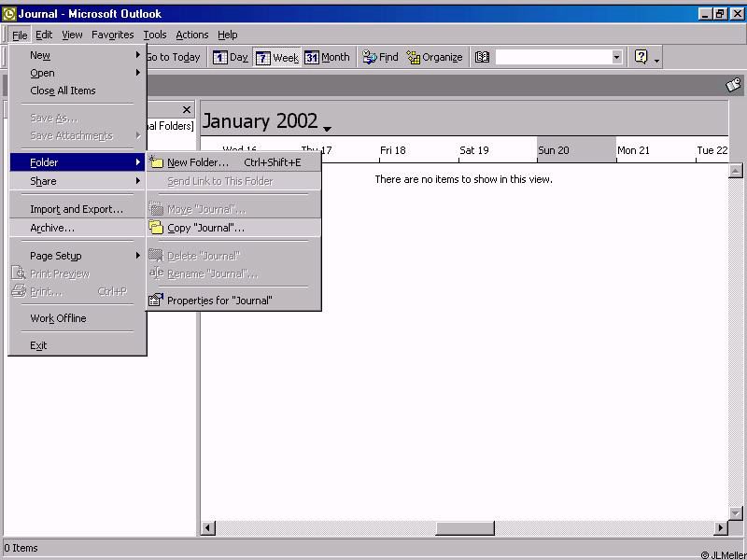Select New Folder menu entry

click(x=233, y=162)
